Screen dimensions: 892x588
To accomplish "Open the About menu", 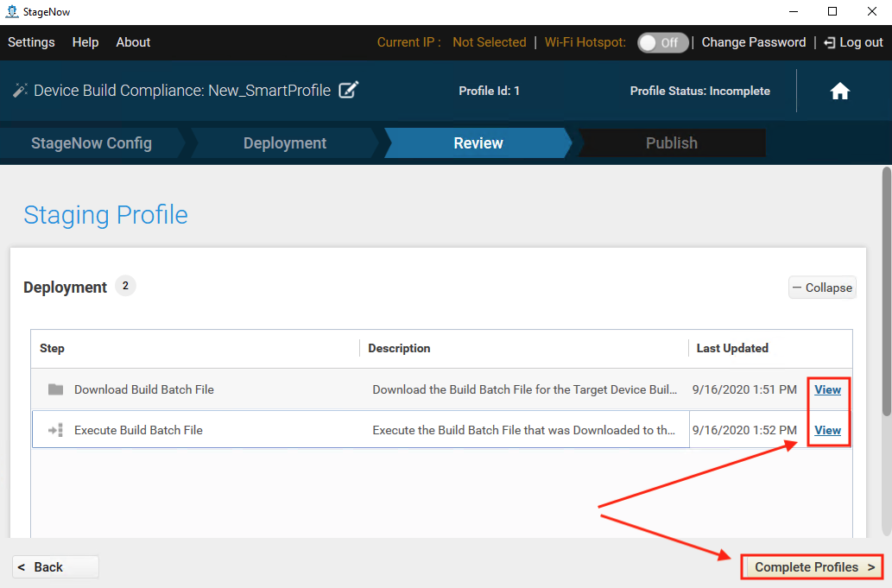I will point(133,42).
